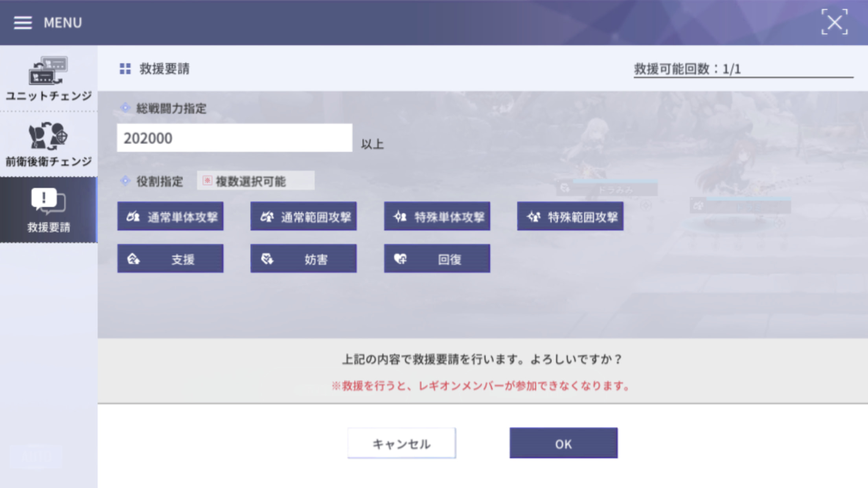Click the 総戦闘力指定 input field showing 202000
Screen dimensions: 868x488
234,138
